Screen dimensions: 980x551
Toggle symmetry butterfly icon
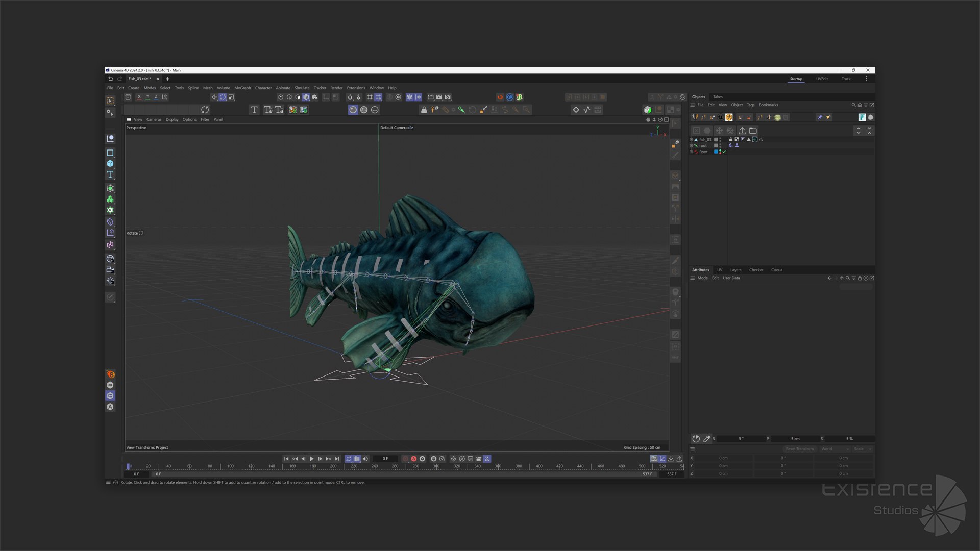[x=410, y=97]
